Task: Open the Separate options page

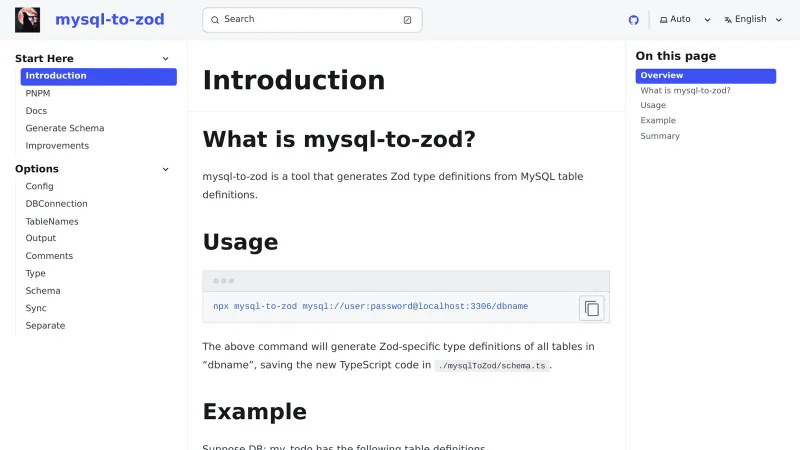Action: click(x=45, y=326)
